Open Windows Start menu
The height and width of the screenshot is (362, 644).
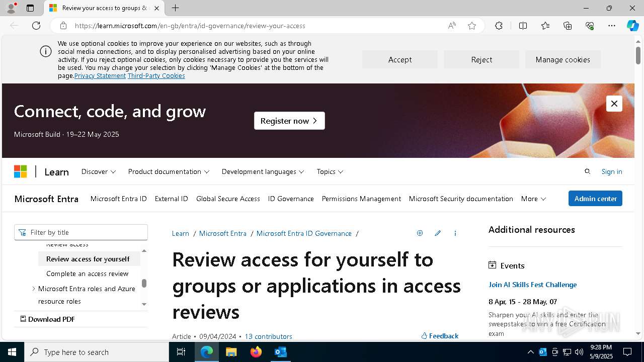click(12, 352)
